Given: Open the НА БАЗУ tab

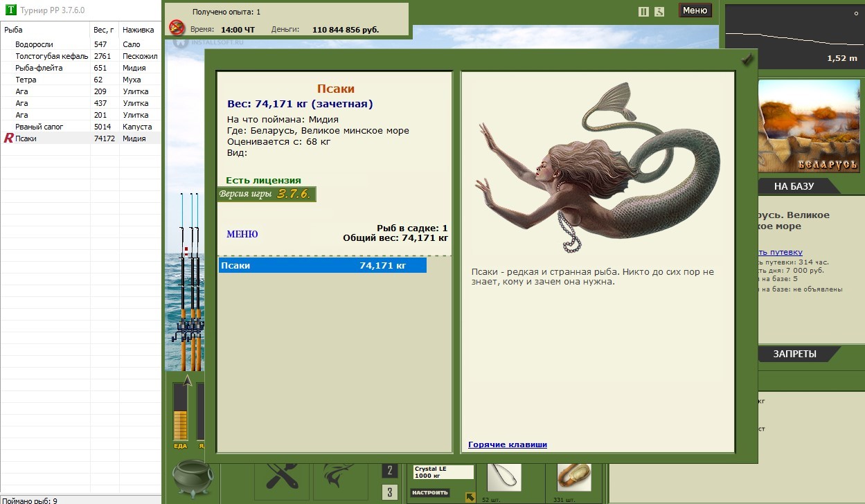Looking at the screenshot, I should click(x=794, y=186).
